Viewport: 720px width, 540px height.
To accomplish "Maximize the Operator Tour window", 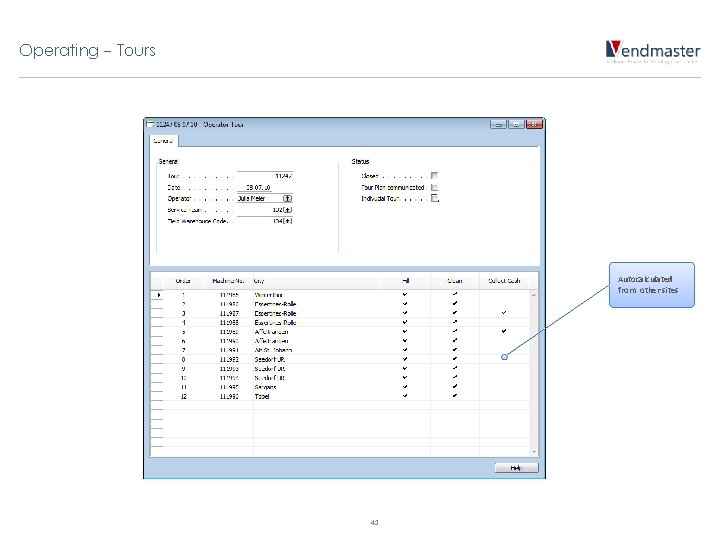I will [516, 124].
